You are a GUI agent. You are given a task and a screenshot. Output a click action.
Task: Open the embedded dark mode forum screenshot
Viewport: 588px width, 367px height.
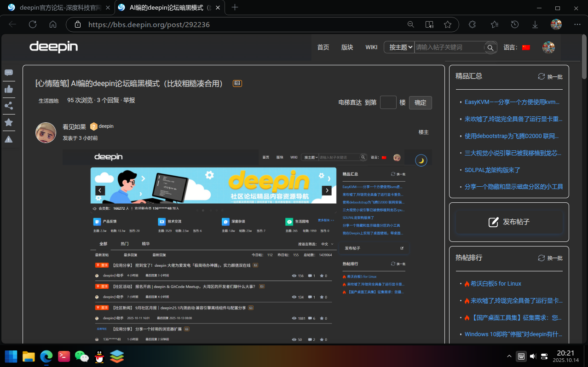(x=247, y=246)
